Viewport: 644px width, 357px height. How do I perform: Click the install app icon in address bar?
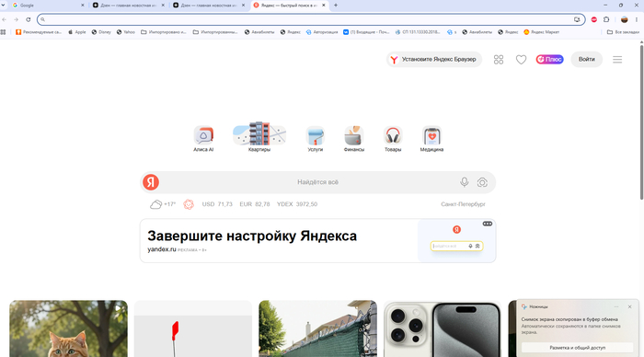(x=577, y=19)
